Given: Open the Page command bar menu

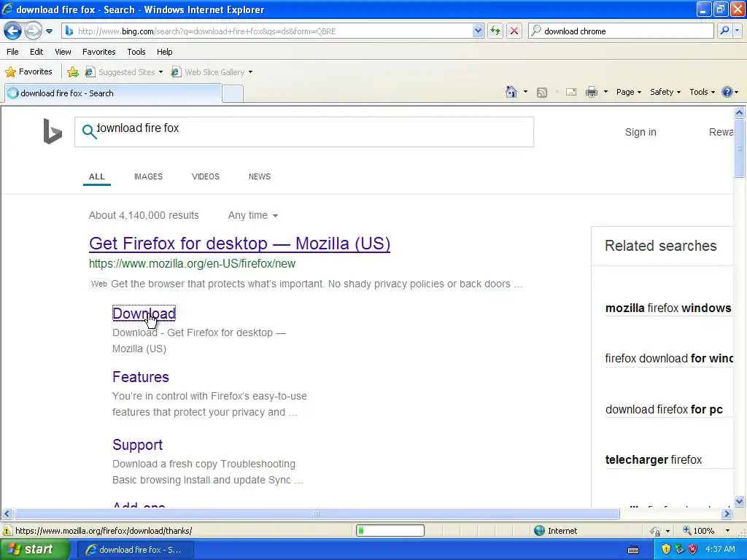Looking at the screenshot, I should [x=628, y=92].
